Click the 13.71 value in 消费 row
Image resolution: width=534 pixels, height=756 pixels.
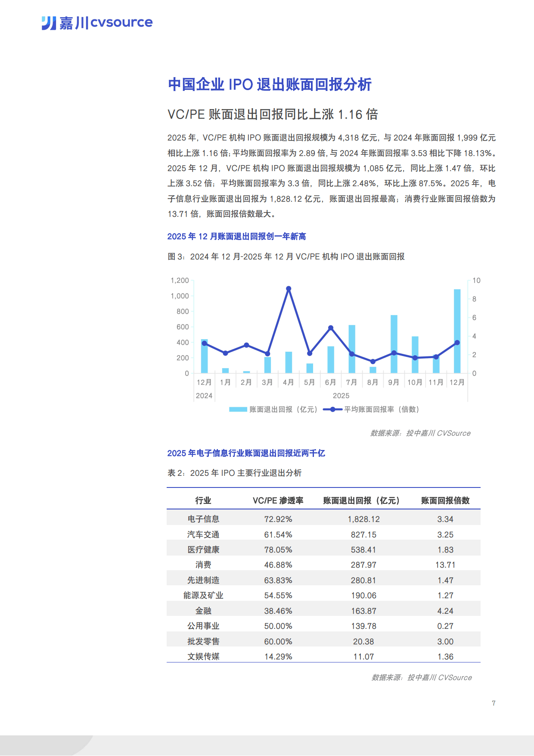445,565
